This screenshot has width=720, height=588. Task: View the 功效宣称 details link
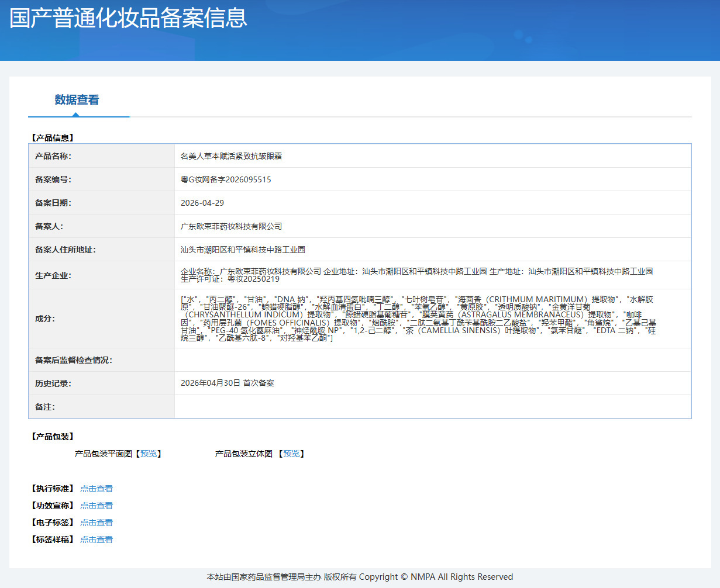click(x=97, y=506)
